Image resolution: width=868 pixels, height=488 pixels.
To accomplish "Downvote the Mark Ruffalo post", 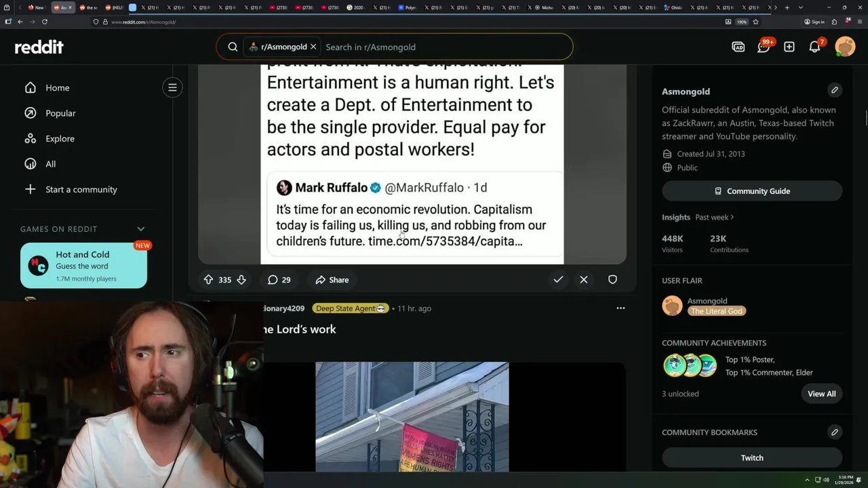I will [241, 279].
